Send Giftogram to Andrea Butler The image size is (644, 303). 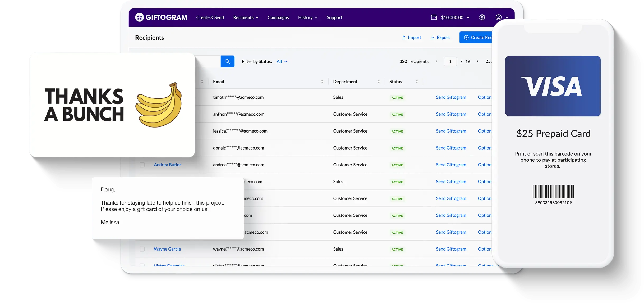tap(451, 165)
